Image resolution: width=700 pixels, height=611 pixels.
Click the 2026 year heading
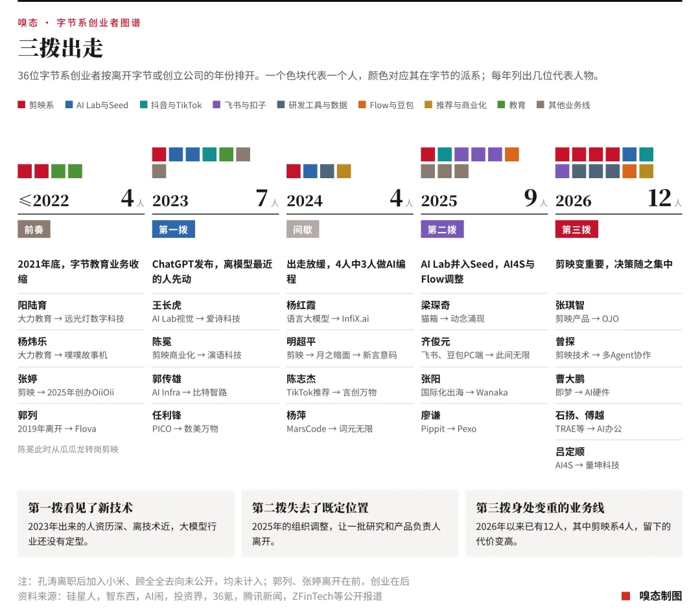[x=573, y=200]
